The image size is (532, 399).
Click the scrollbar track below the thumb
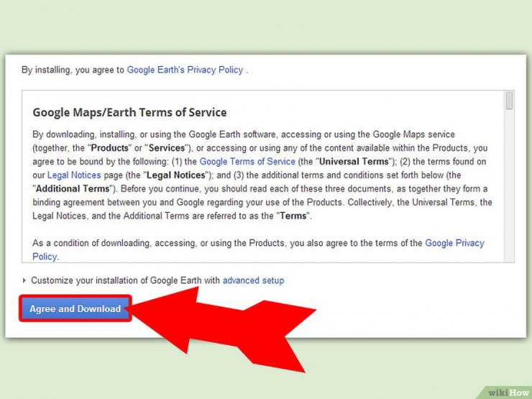[x=509, y=187]
